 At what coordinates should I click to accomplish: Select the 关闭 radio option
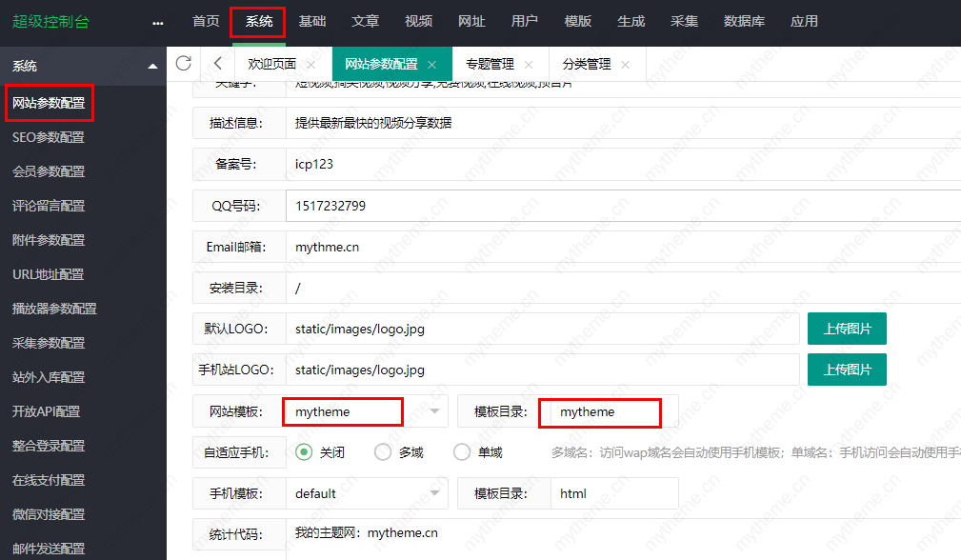point(305,452)
